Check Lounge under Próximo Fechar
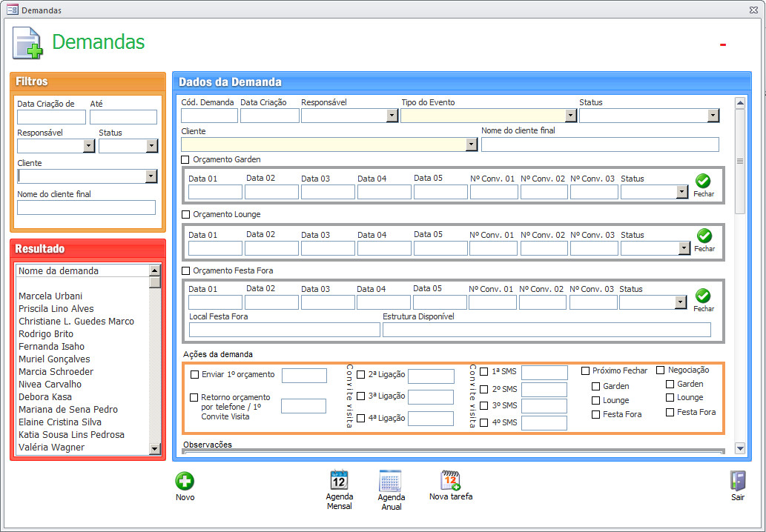 [x=596, y=400]
